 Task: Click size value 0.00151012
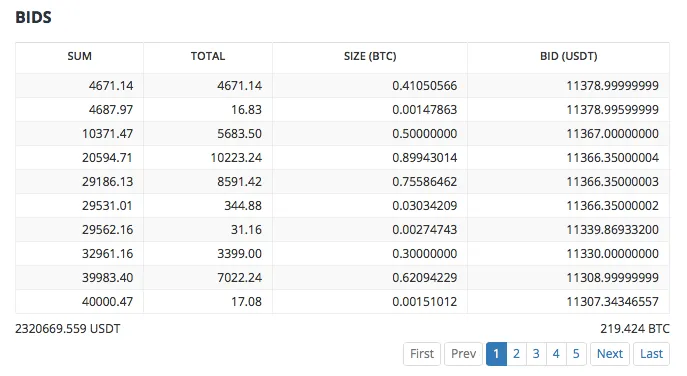pyautogui.click(x=425, y=302)
